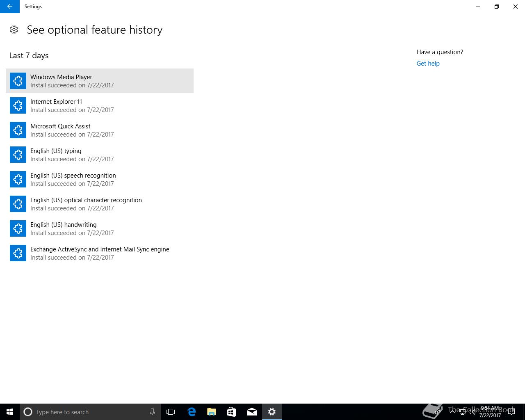The height and width of the screenshot is (420, 525).
Task: Show hidden system tray icons
Action: click(x=452, y=412)
